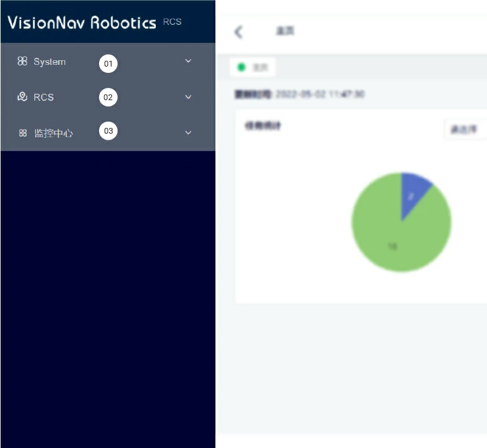This screenshot has width=487, height=448.
Task: Click the 监控中心 grid icon
Action: coord(23,133)
